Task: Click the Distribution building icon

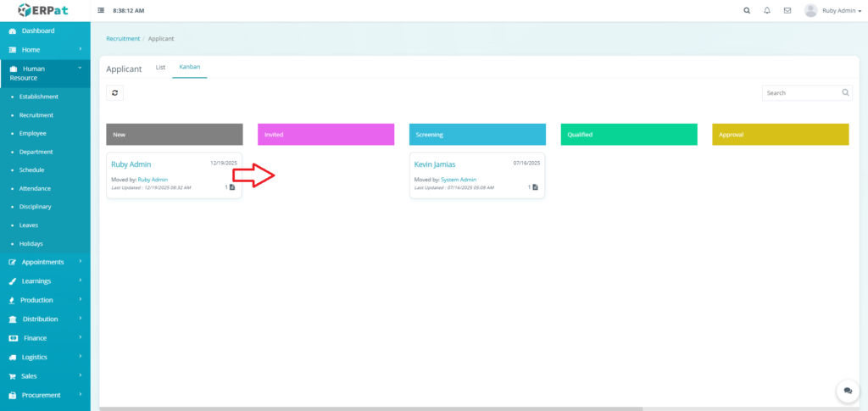Action: [13, 319]
